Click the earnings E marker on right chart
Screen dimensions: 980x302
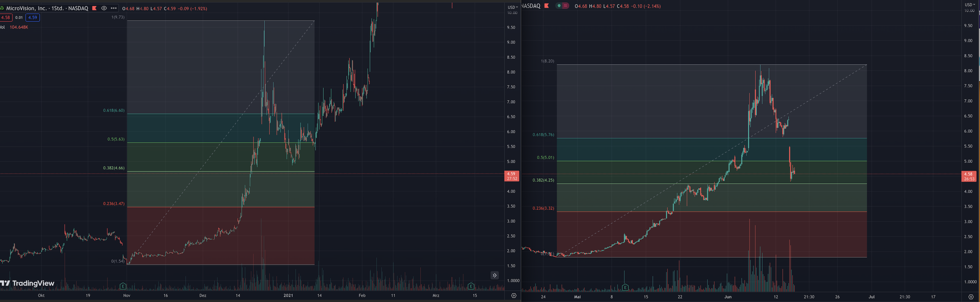click(x=625, y=287)
